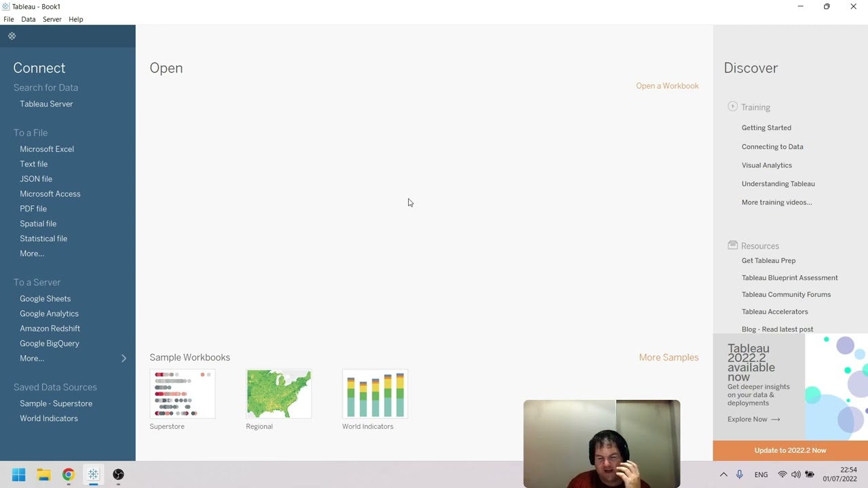Click the Tableau taskbar icon

(x=94, y=474)
